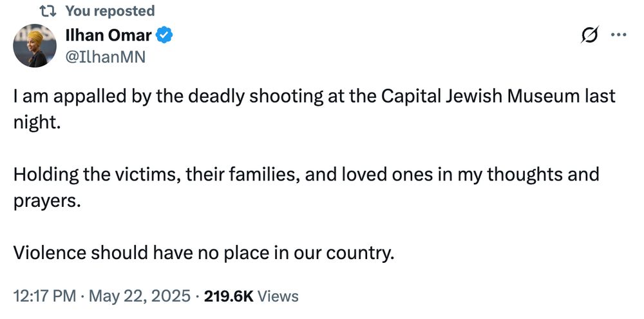Click the word "prayers." in the tweet
Image resolution: width=644 pixels, height=319 pixels.
pos(47,200)
